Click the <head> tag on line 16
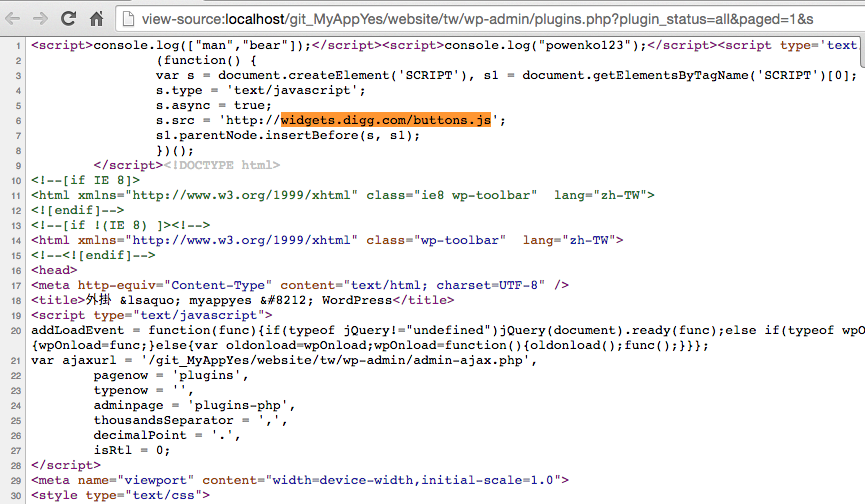Screen dimensions: 865x504 [x=54, y=270]
